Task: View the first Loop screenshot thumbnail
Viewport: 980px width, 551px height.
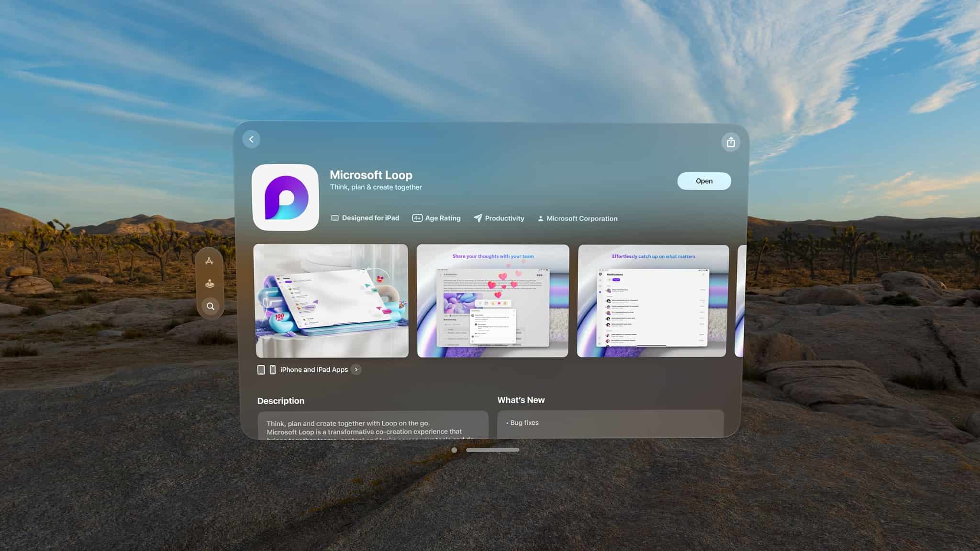Action: coord(331,301)
